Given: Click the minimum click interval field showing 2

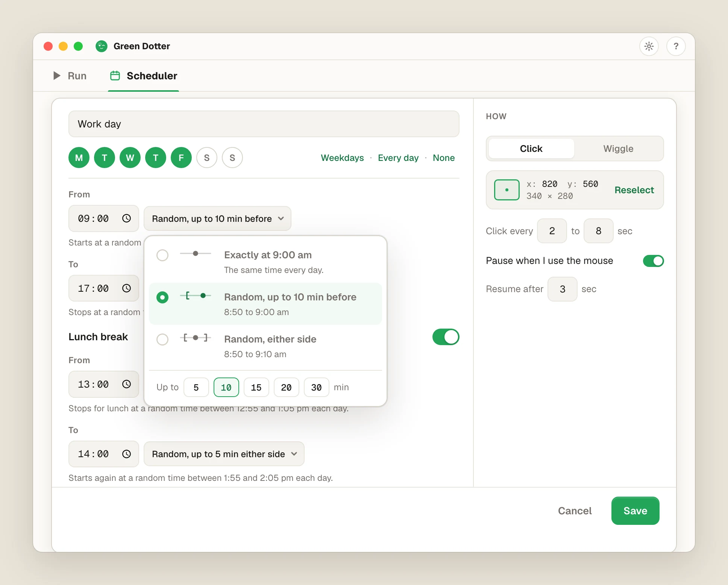Looking at the screenshot, I should 552,231.
